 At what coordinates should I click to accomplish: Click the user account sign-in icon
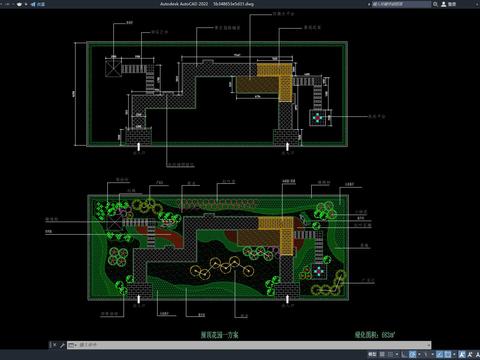pyautogui.click(x=444, y=4)
